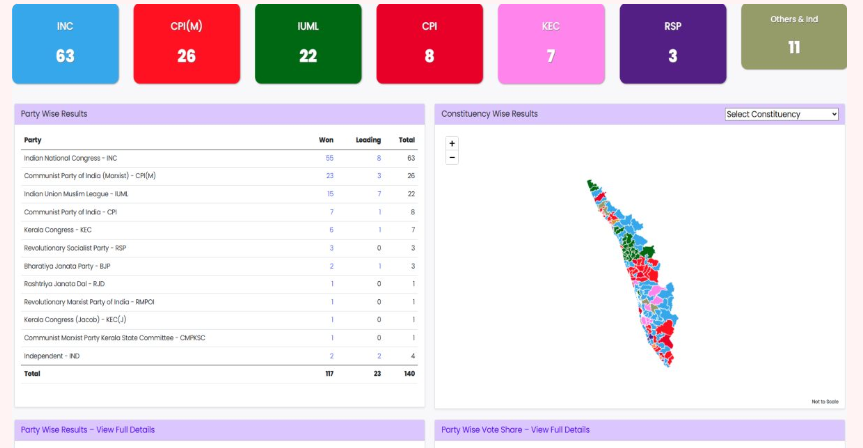Select the Total row label

[x=32, y=373]
